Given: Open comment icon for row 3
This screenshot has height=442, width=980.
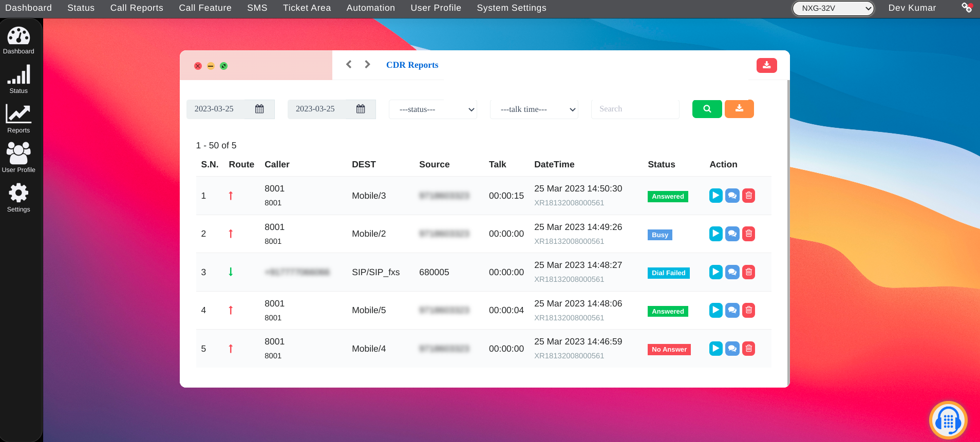Looking at the screenshot, I should (x=732, y=272).
